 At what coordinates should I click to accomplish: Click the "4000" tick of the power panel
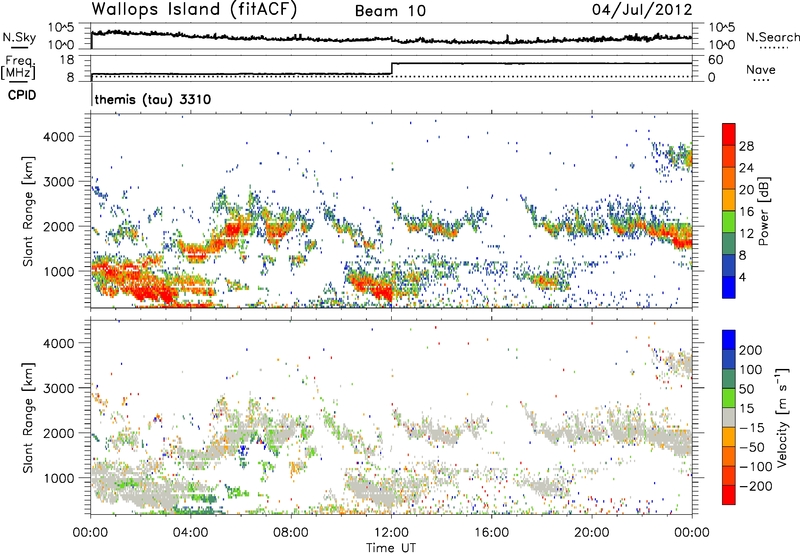coord(59,137)
